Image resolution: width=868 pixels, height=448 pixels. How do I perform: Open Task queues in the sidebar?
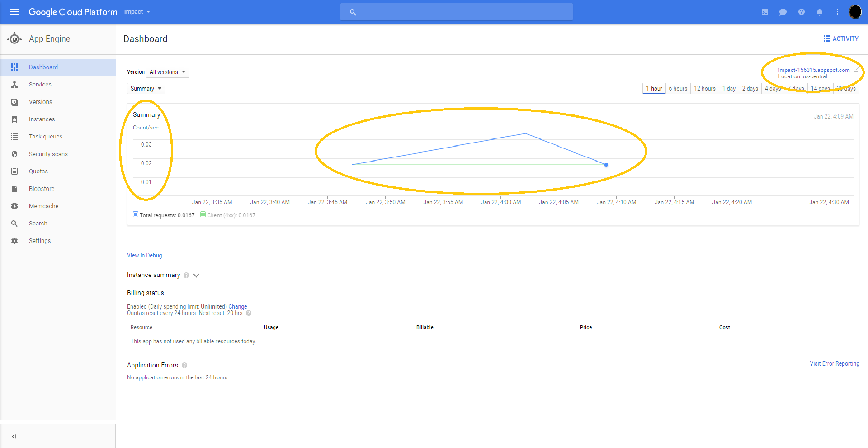tap(58, 137)
